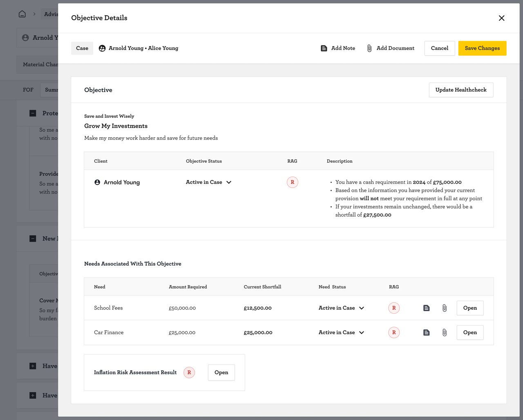This screenshot has height=420, width=523.
Task: Open the Car Finance need
Action: click(470, 333)
